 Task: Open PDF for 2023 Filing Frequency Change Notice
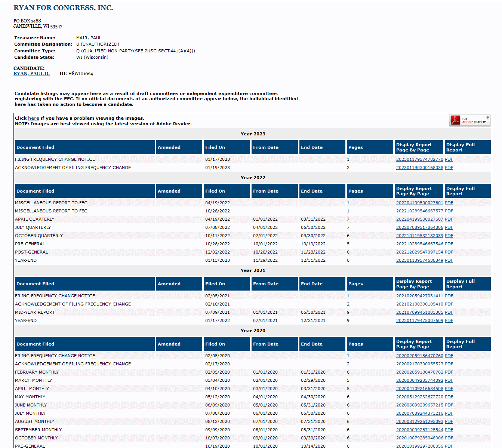tap(449, 159)
